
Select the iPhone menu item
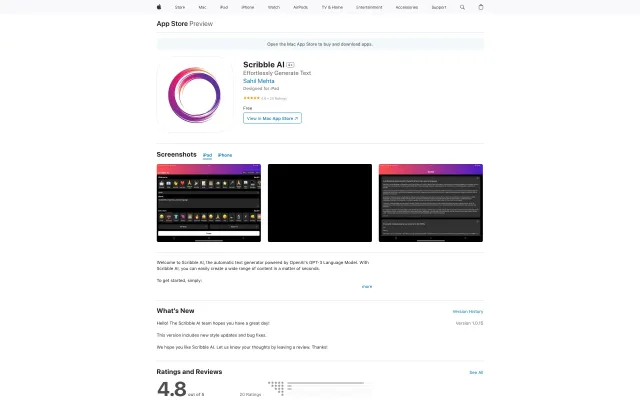pyautogui.click(x=247, y=6)
